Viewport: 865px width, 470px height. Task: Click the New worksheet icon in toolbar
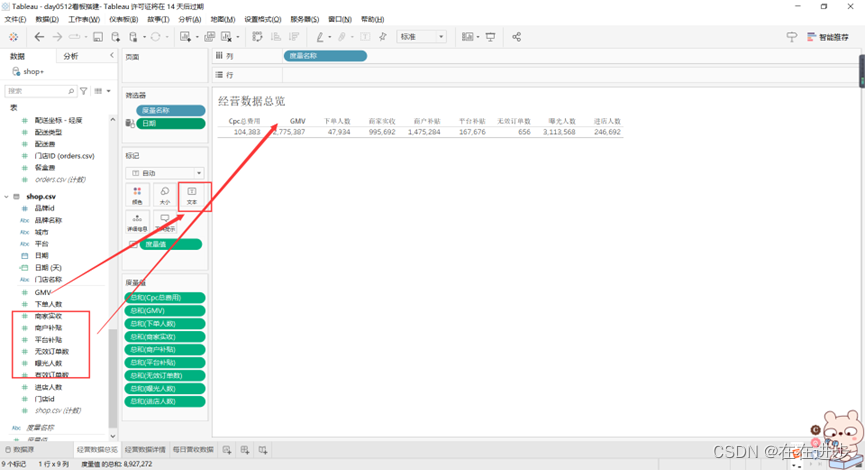coord(185,37)
